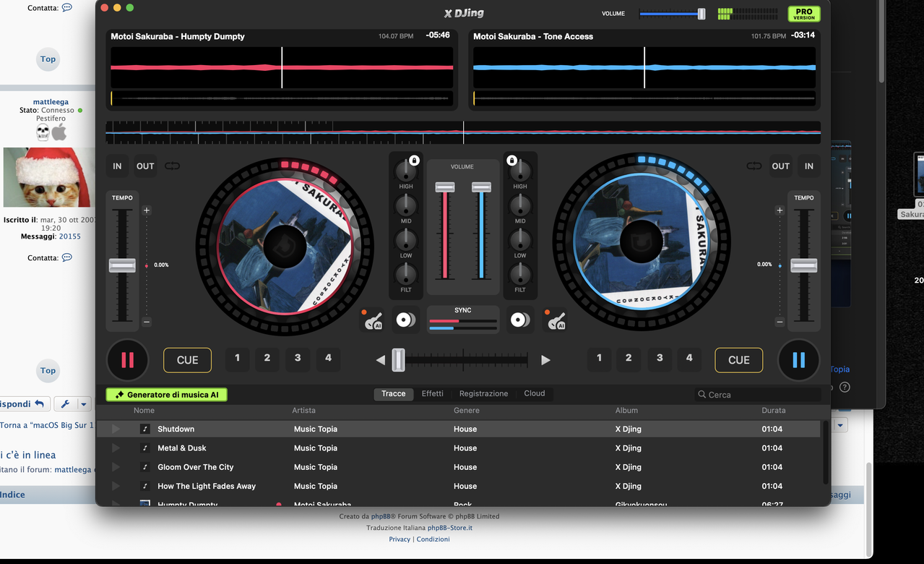Click the master volume slider handle

[x=701, y=14]
